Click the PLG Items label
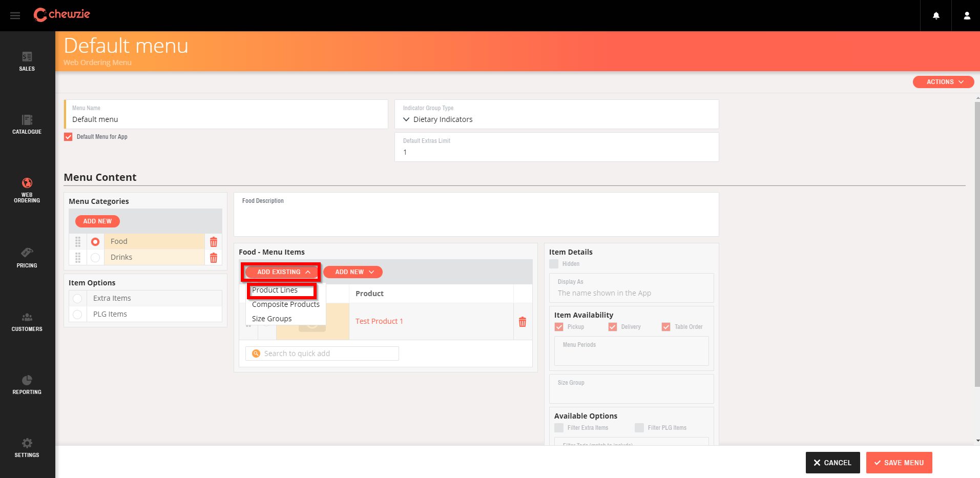The height and width of the screenshot is (478, 980). pyautogui.click(x=110, y=314)
